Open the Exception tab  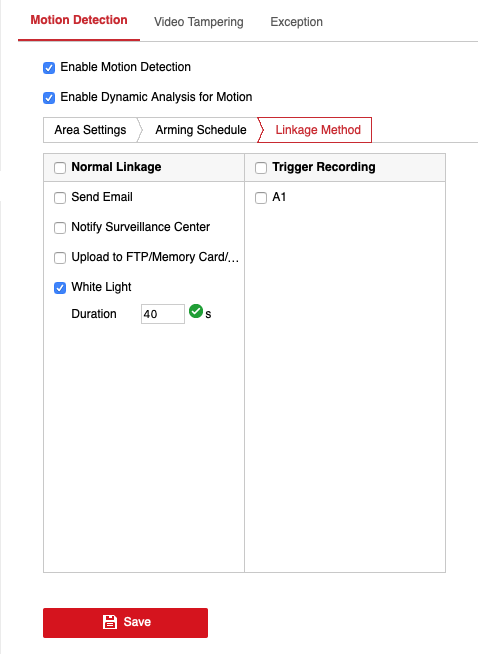click(x=297, y=22)
